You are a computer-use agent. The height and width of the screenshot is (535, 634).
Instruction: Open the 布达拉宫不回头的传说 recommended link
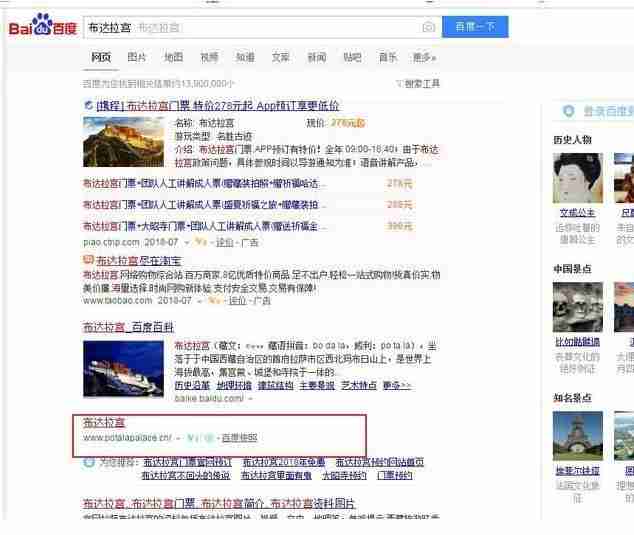[186, 476]
